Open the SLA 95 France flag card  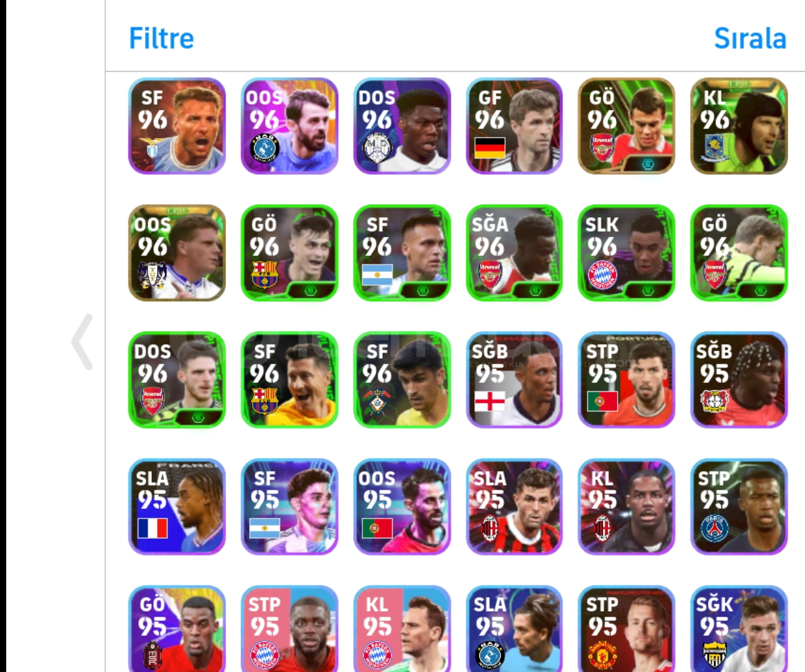click(x=177, y=506)
